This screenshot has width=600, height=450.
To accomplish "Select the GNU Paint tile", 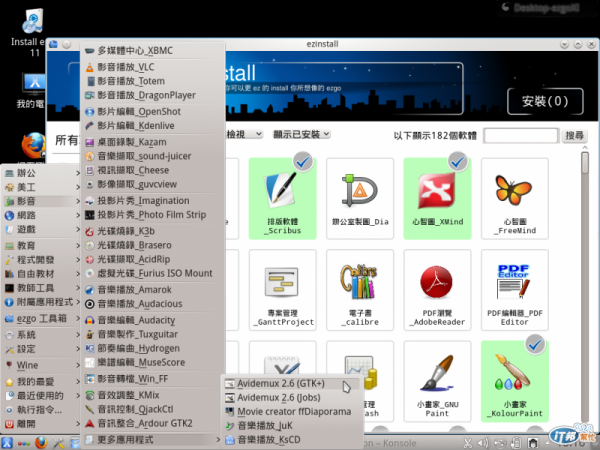I will (437, 382).
